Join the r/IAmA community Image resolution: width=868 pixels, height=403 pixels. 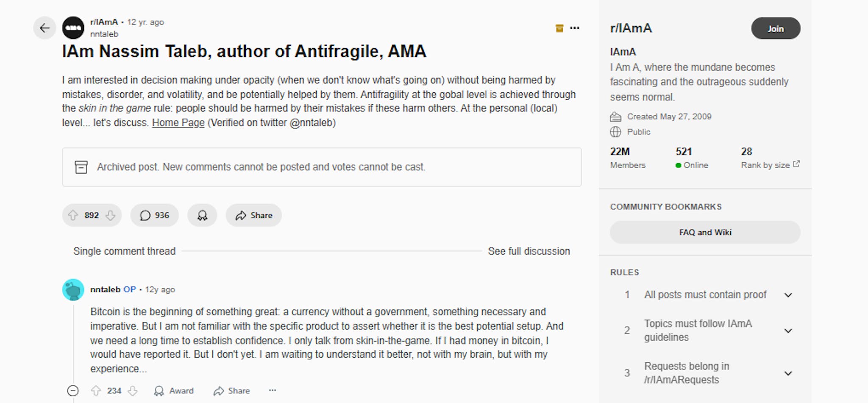[776, 28]
